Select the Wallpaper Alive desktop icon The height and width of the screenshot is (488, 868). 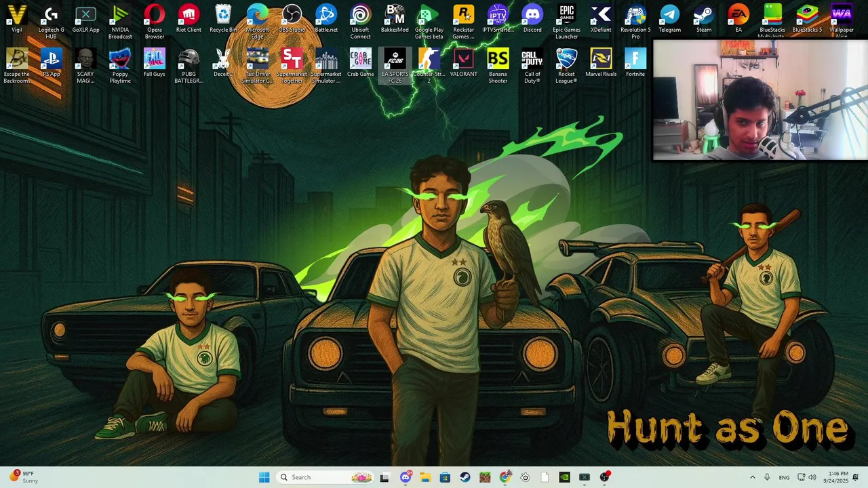click(x=842, y=20)
